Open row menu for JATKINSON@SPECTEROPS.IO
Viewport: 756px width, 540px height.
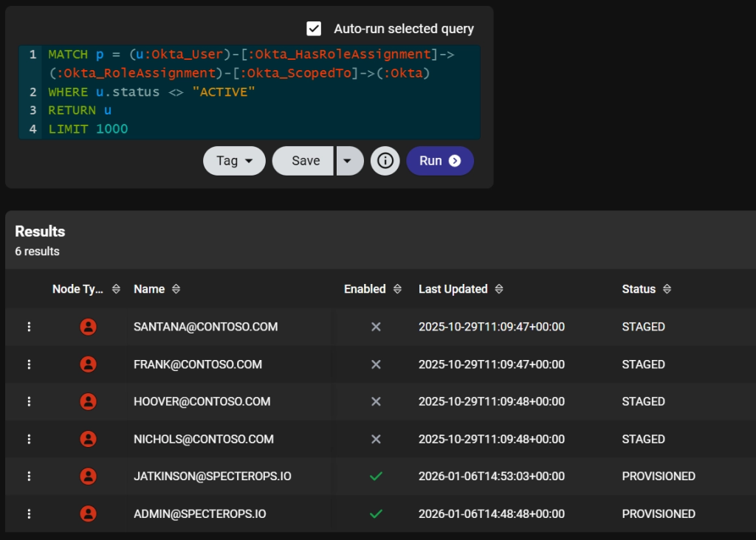click(x=29, y=477)
